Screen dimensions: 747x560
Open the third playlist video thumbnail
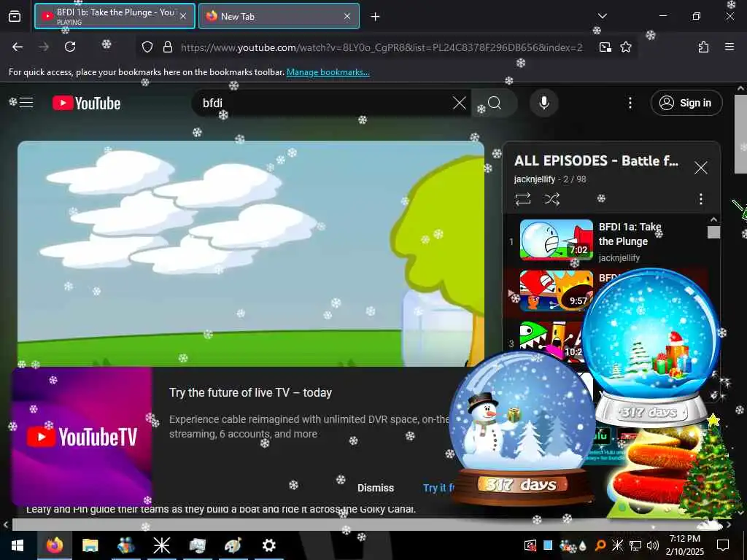[x=551, y=341]
